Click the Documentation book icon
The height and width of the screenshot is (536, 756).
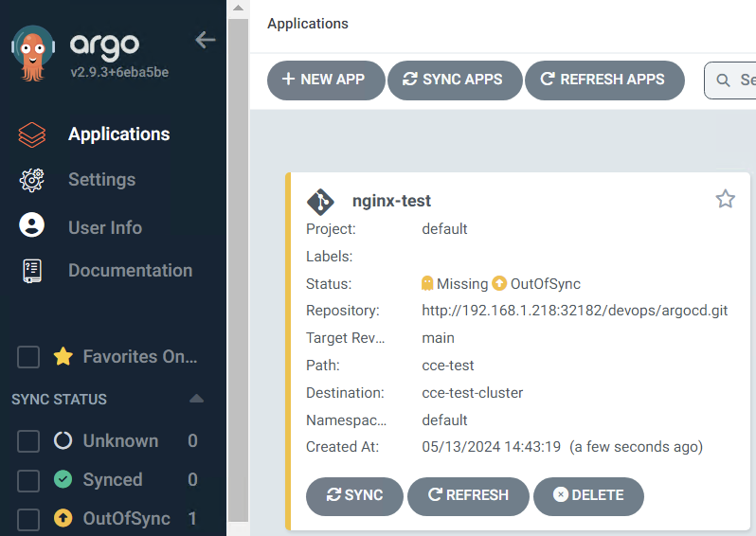(32, 271)
